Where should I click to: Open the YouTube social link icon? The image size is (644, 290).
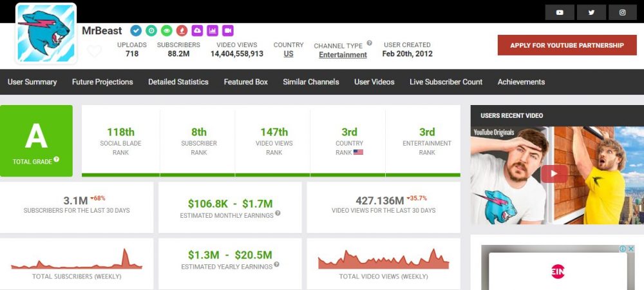560,12
